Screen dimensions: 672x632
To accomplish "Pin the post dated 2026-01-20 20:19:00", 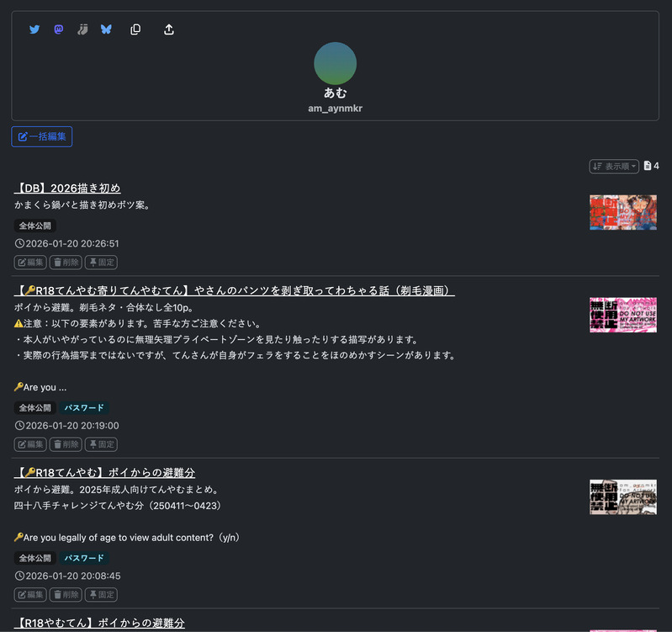I will point(101,444).
